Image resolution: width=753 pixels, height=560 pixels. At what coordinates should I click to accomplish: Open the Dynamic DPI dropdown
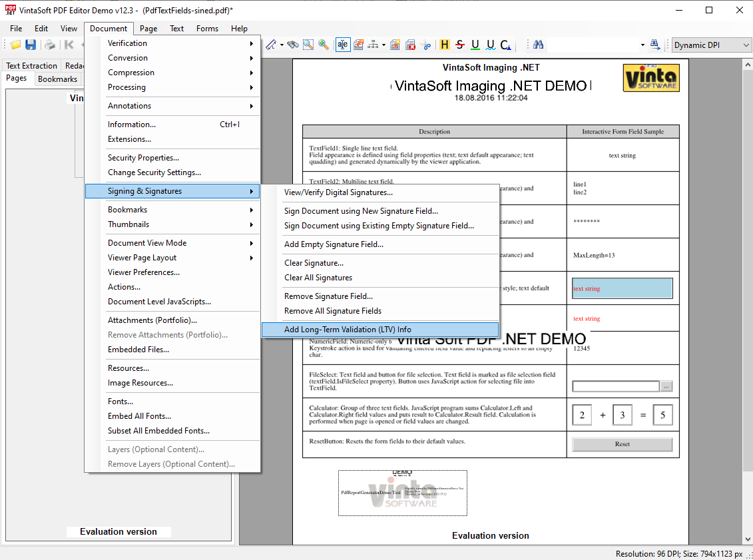coord(712,45)
